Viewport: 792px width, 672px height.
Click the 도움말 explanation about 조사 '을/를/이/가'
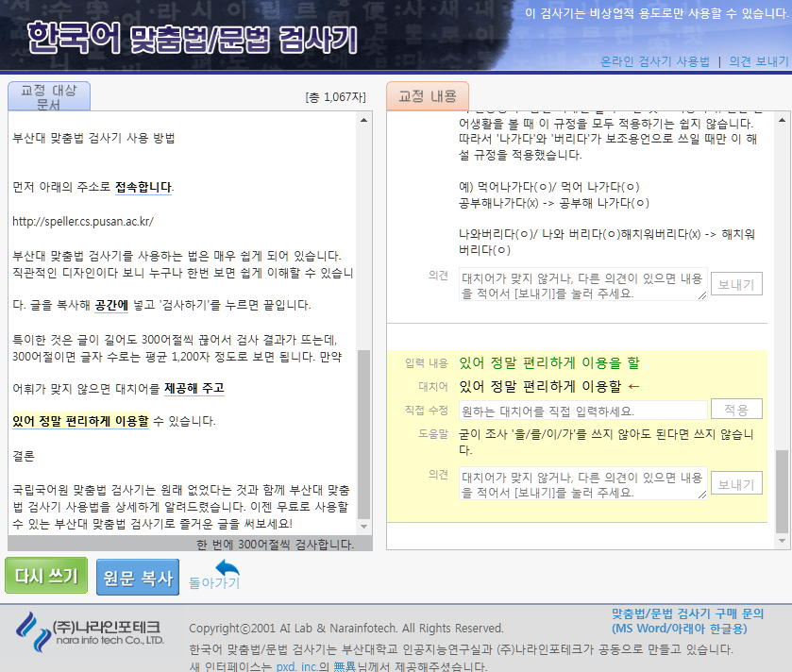click(606, 442)
